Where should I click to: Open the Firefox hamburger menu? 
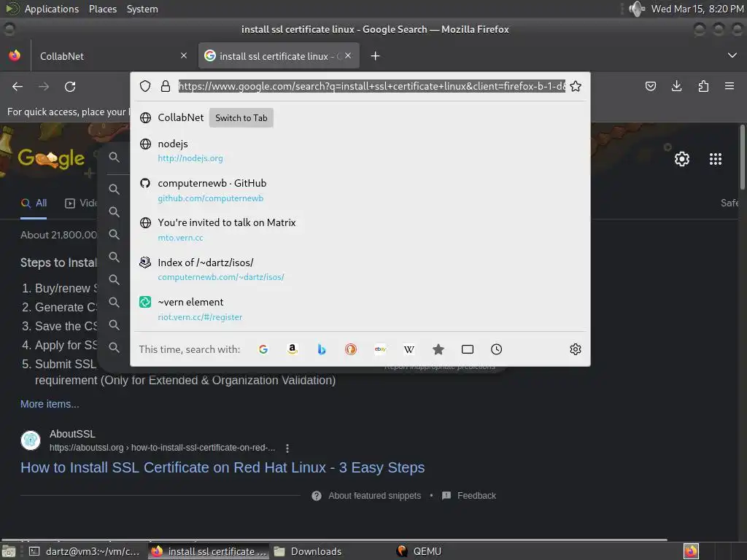(x=729, y=86)
